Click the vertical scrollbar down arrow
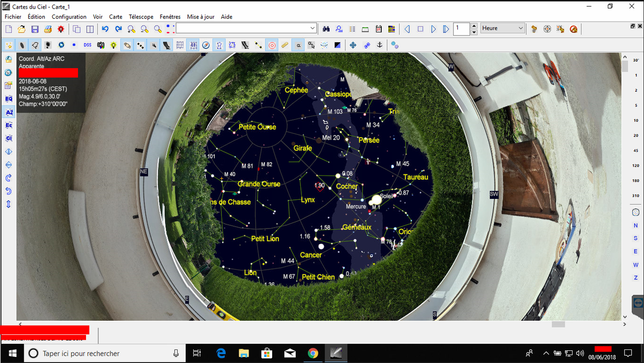 click(x=625, y=317)
